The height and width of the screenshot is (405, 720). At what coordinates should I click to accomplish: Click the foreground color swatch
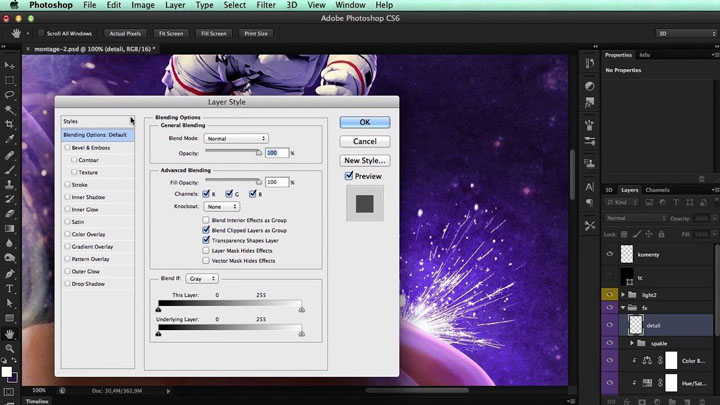[x=6, y=372]
